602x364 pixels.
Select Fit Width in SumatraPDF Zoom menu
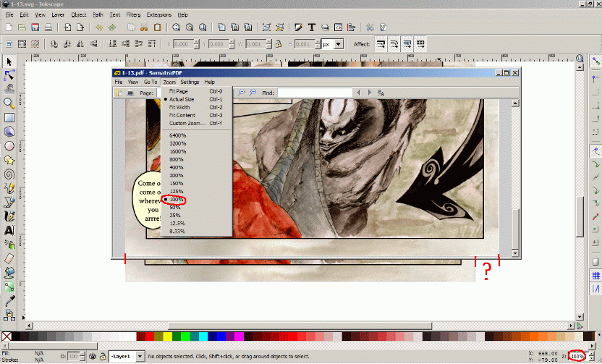point(179,107)
